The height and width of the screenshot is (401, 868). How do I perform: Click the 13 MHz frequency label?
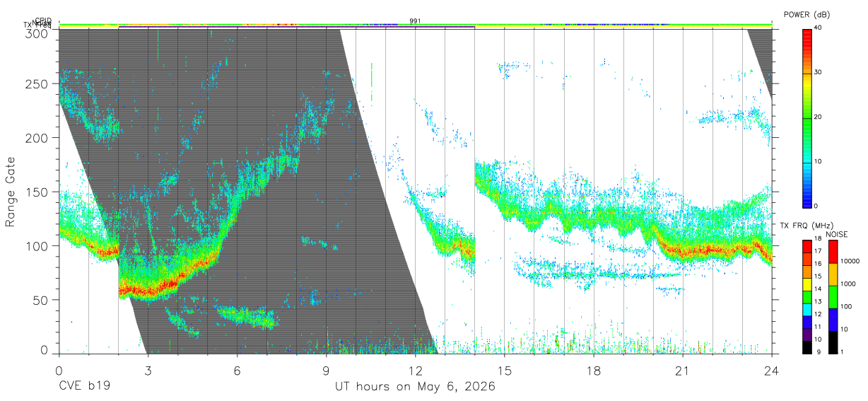[819, 301]
